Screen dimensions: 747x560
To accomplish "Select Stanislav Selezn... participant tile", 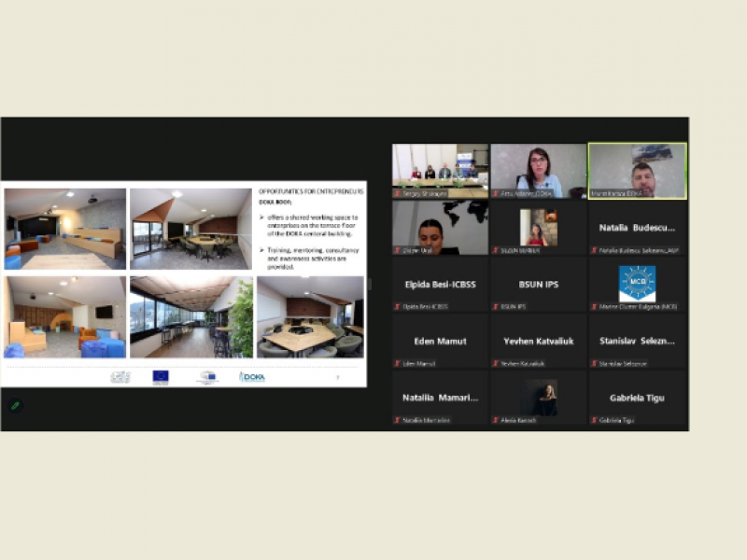I will 637,342.
